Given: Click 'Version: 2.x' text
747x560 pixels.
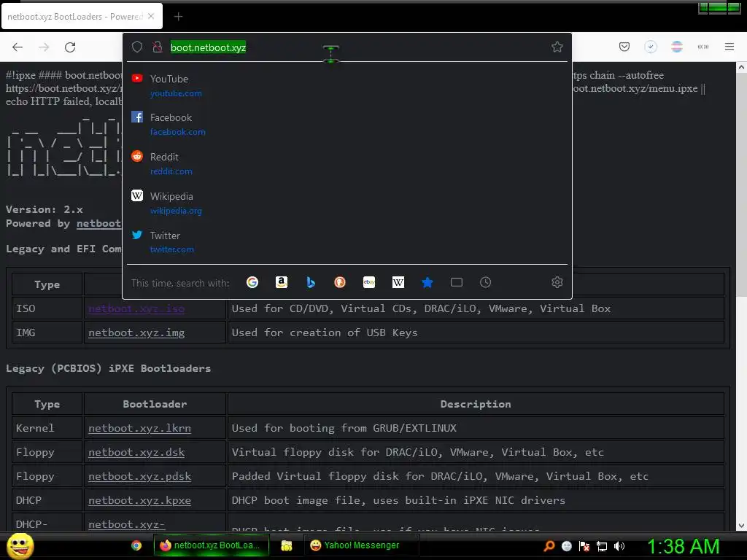Looking at the screenshot, I should 44,209.
